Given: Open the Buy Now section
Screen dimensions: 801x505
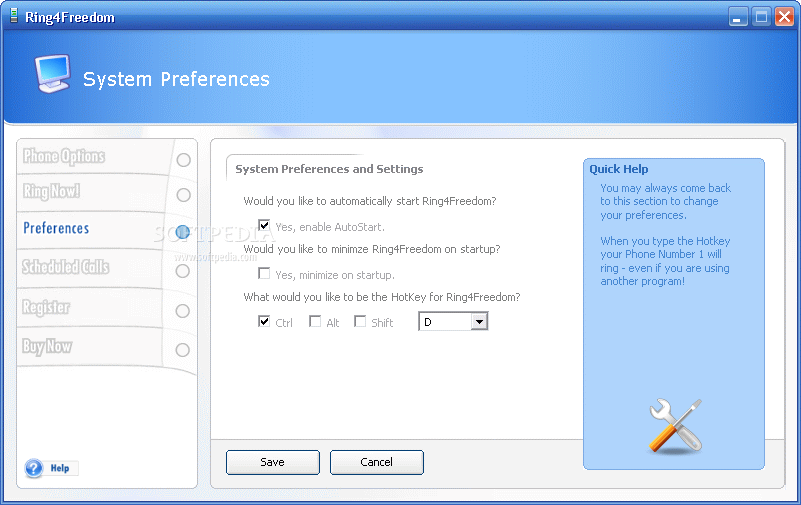Looking at the screenshot, I should [47, 347].
